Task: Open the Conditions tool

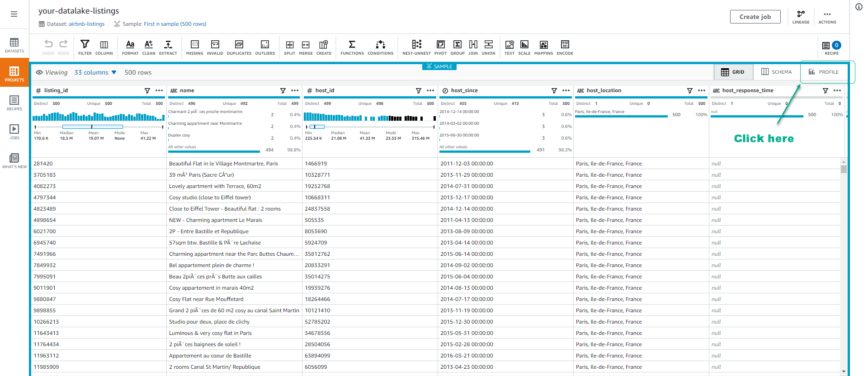Action: 381,47
